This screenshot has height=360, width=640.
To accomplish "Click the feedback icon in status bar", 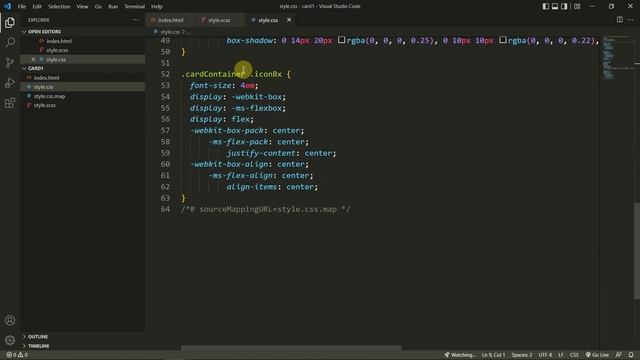I will 619,355.
